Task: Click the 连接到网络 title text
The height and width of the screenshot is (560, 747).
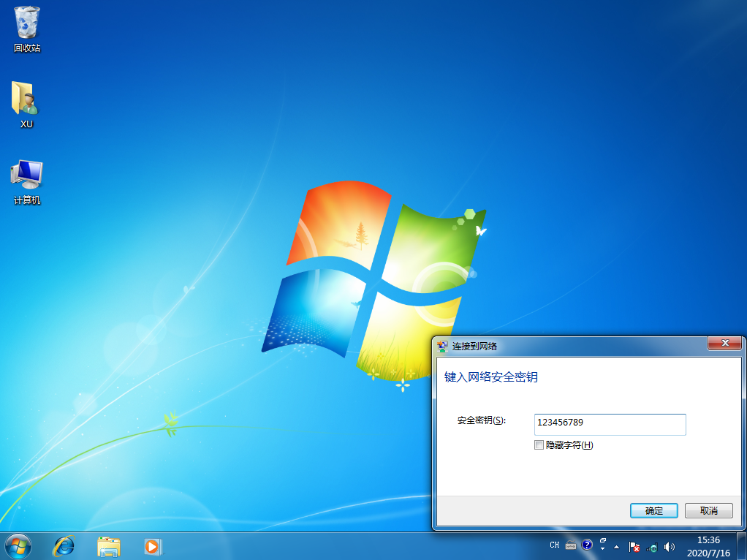Action: coord(474,347)
